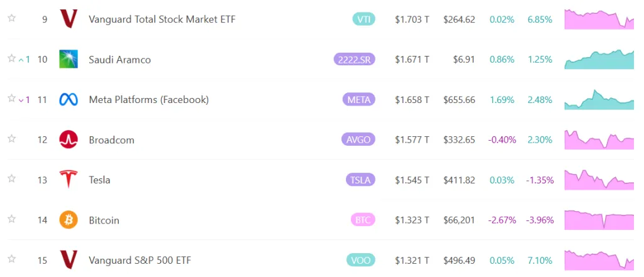Image resolution: width=644 pixels, height=277 pixels.
Task: Click the Meta Platforms logo icon
Action: tap(68, 99)
